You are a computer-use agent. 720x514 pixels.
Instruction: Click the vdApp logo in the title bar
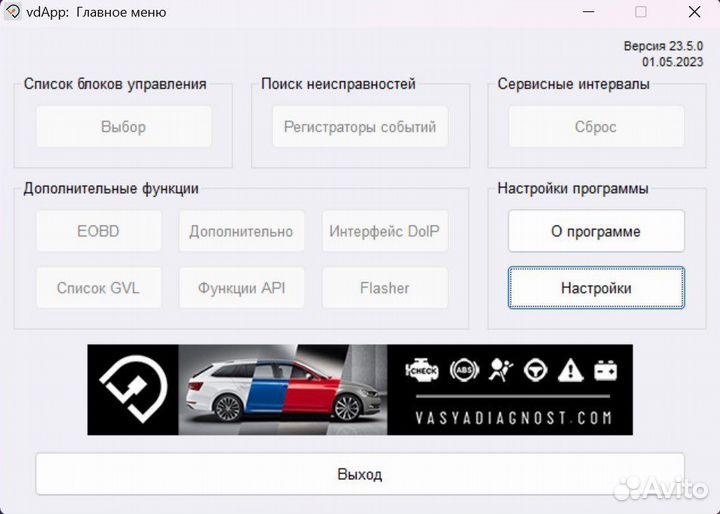pyautogui.click(x=13, y=11)
